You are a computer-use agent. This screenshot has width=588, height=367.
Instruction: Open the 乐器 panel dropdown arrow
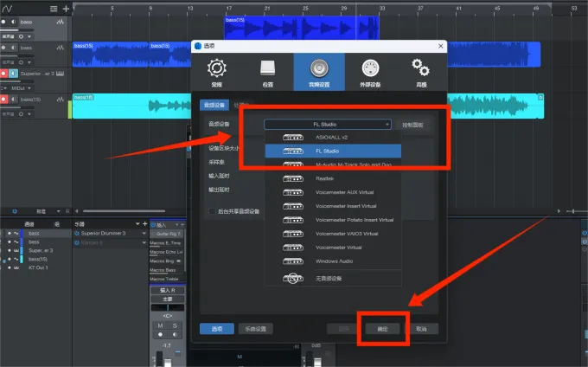tap(137, 224)
